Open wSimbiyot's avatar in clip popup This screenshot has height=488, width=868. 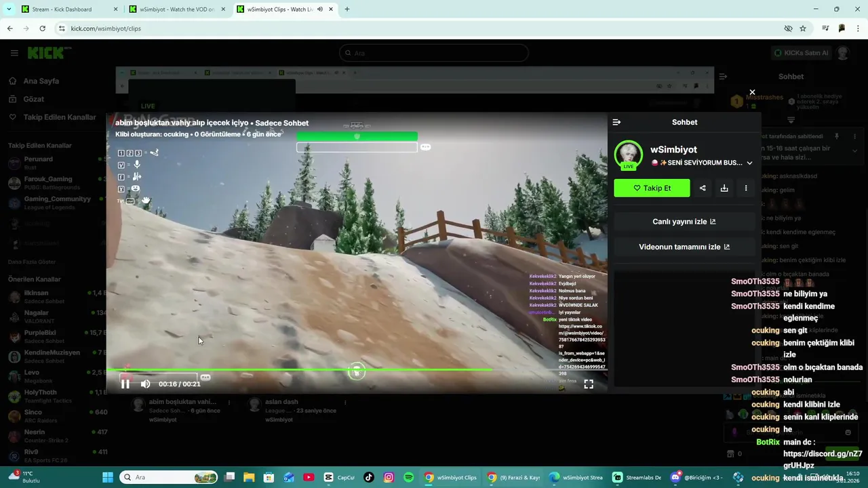(x=629, y=155)
